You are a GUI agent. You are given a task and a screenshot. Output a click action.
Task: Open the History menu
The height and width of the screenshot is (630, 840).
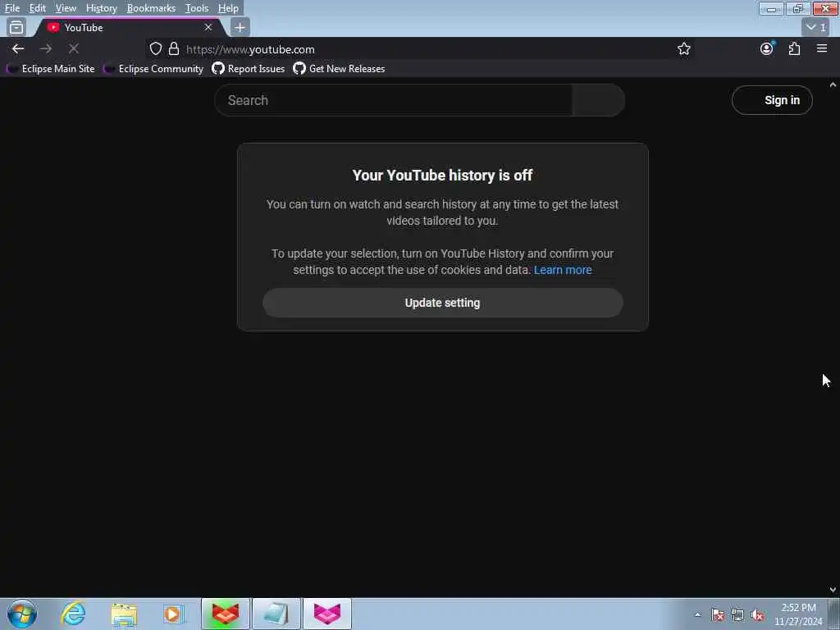(101, 8)
